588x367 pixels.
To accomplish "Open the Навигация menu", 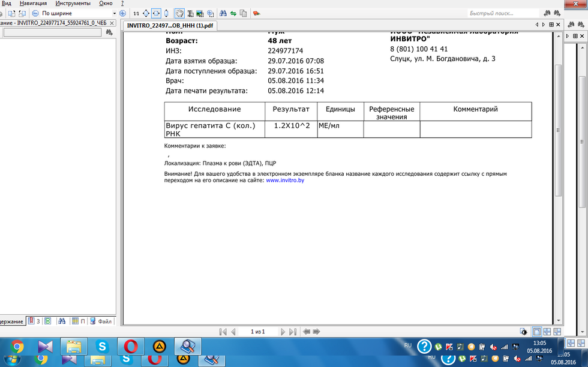I will (33, 4).
